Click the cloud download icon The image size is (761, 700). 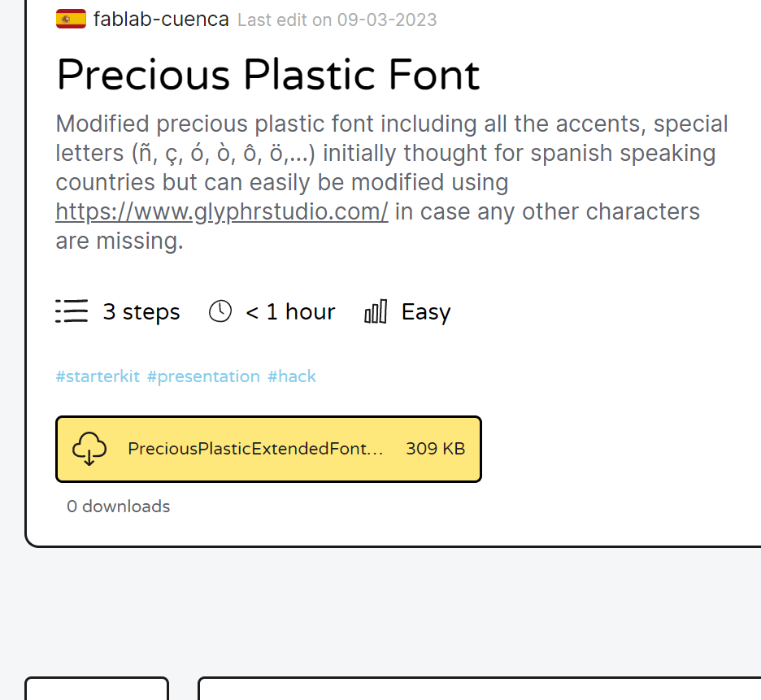[89, 449]
